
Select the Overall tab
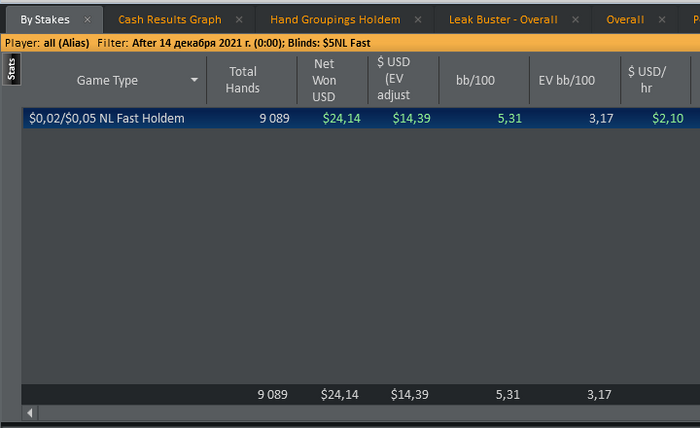pos(625,20)
